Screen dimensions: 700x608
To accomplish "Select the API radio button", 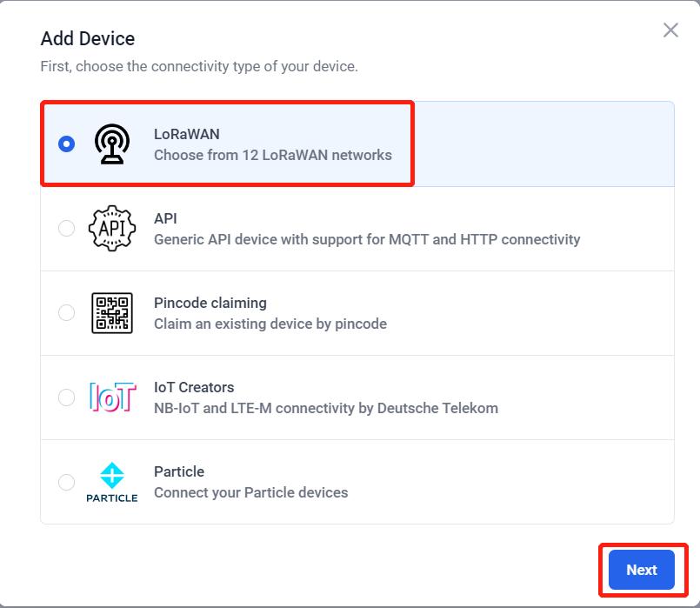I will (66, 229).
